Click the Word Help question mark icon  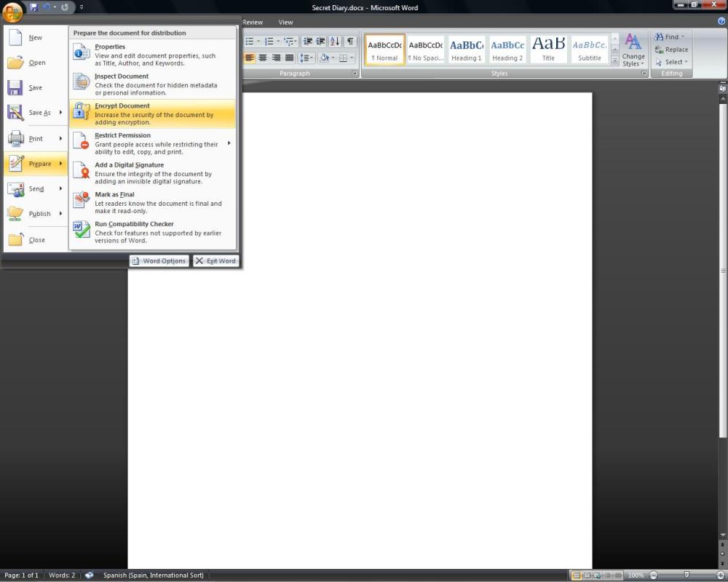(721, 21)
